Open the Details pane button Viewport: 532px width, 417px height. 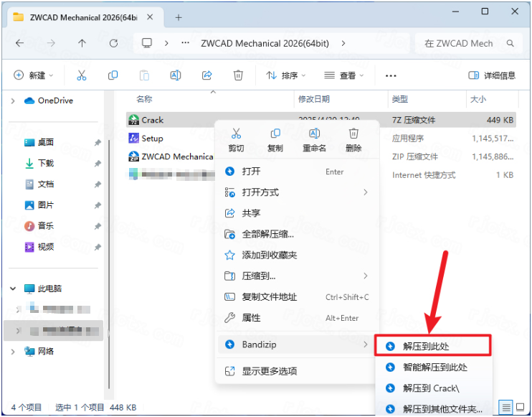point(492,75)
